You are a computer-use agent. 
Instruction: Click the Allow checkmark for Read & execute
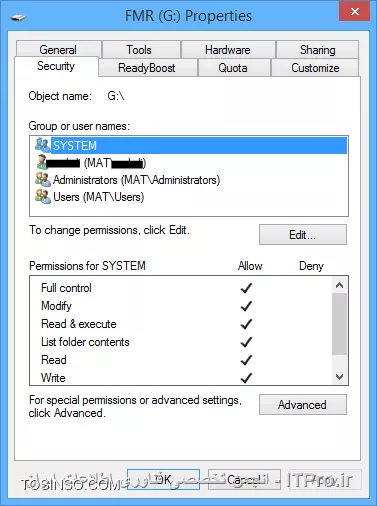click(246, 324)
